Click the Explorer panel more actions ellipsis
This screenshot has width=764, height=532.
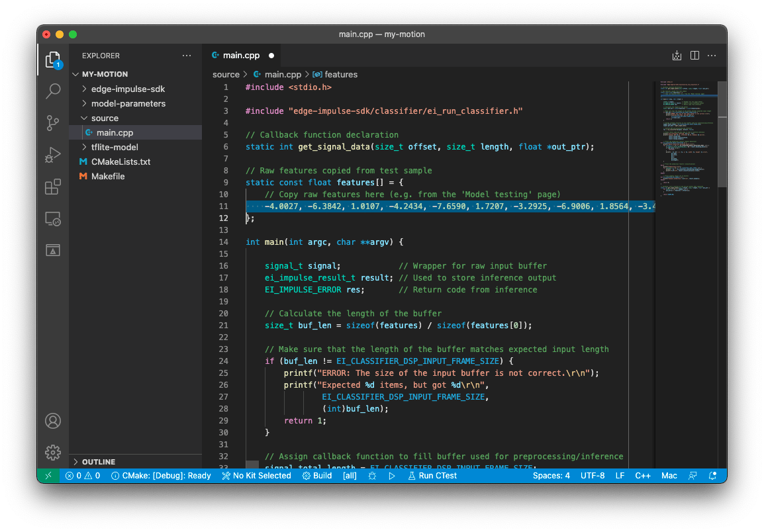pos(187,56)
